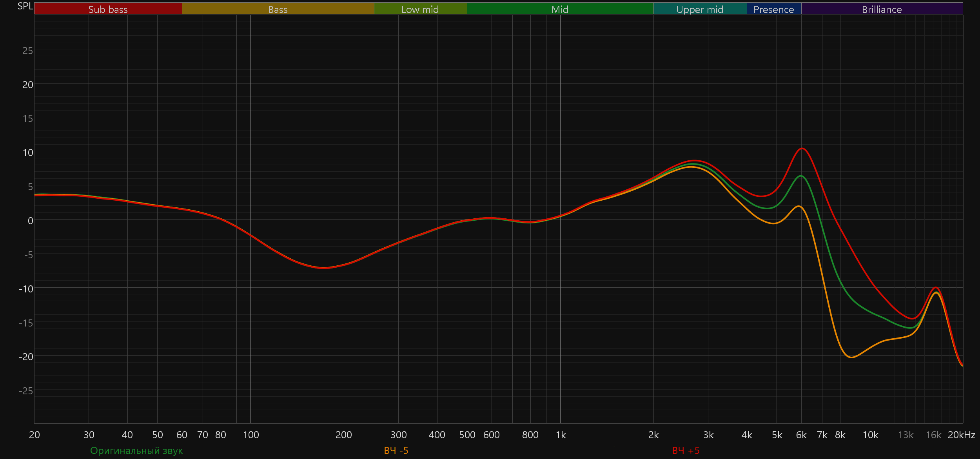
Task: Toggle the 'Оригинальный звук' legend entry
Action: tap(136, 450)
